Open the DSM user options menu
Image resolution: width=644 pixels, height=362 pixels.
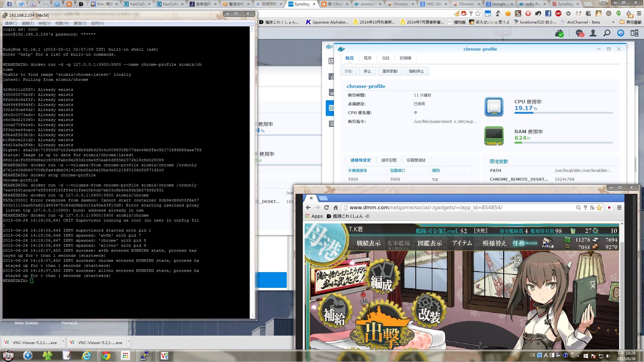[x=593, y=33]
